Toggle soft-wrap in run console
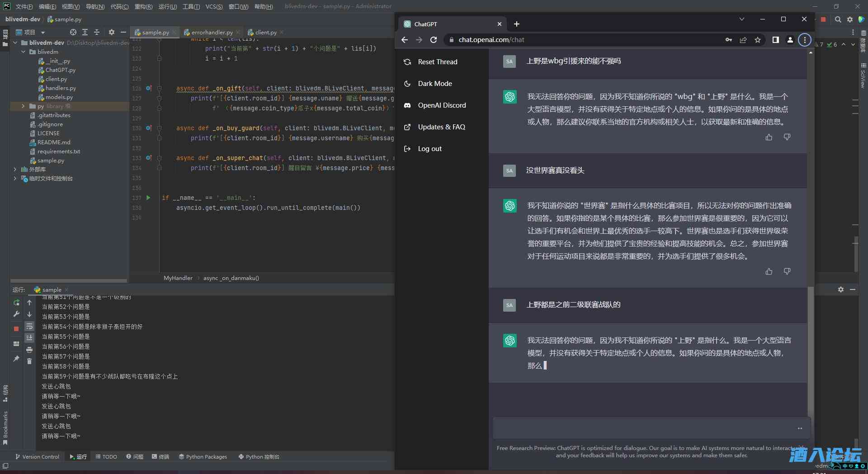 [29, 326]
